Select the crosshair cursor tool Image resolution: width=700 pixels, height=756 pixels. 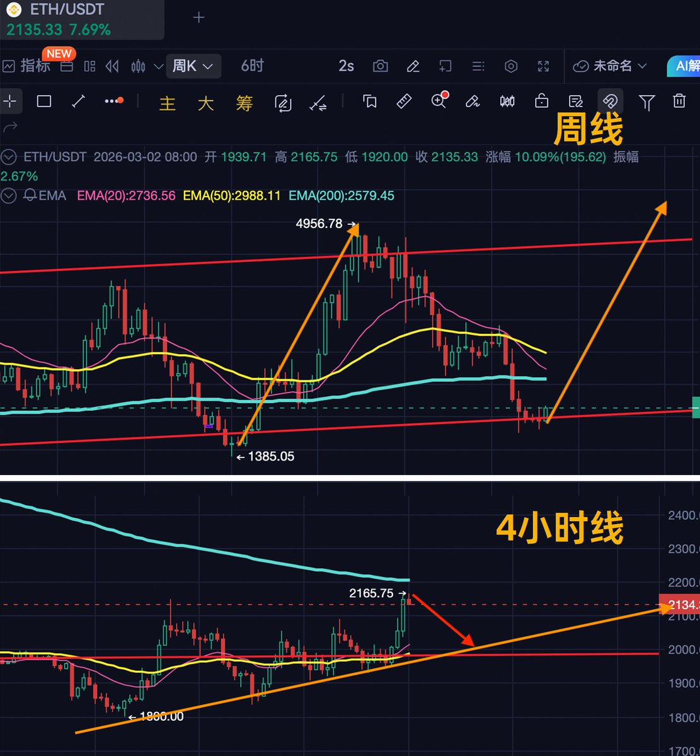pos(11,101)
